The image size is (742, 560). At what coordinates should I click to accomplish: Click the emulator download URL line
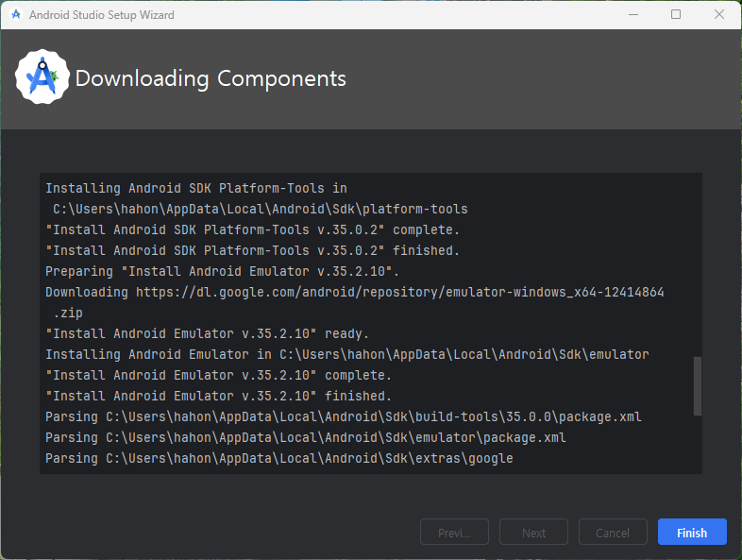(x=355, y=293)
